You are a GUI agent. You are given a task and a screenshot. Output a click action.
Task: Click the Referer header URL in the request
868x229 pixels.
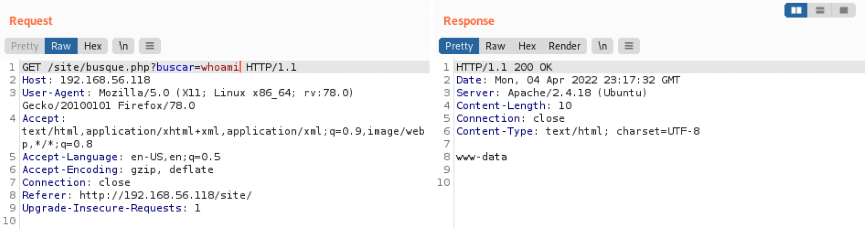click(x=165, y=195)
